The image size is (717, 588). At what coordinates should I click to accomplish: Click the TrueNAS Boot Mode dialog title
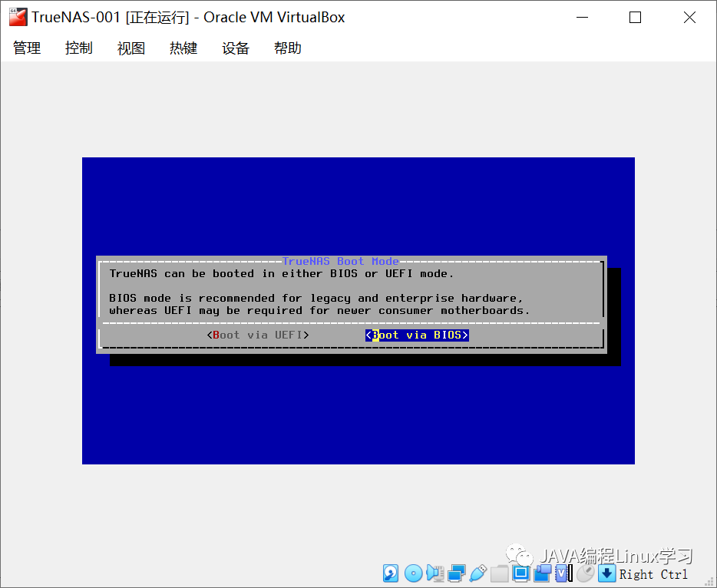pyautogui.click(x=340, y=261)
